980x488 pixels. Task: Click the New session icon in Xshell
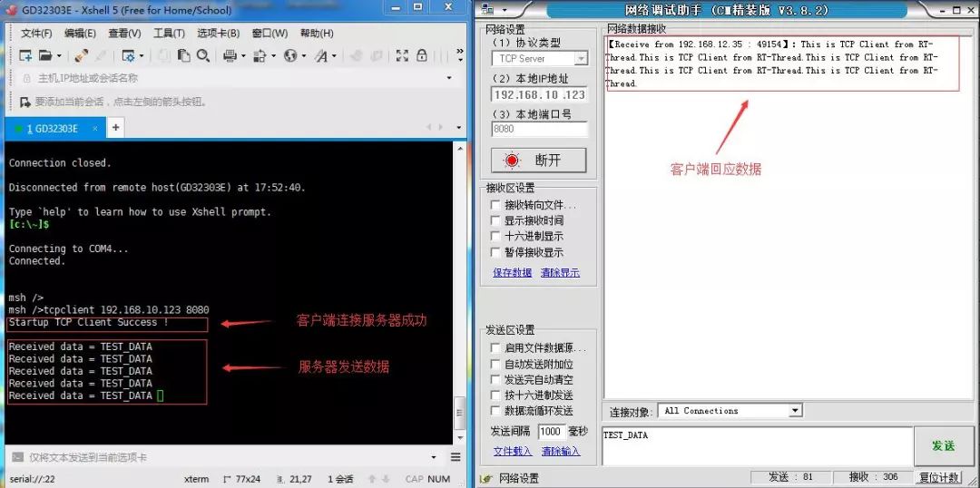click(x=25, y=55)
